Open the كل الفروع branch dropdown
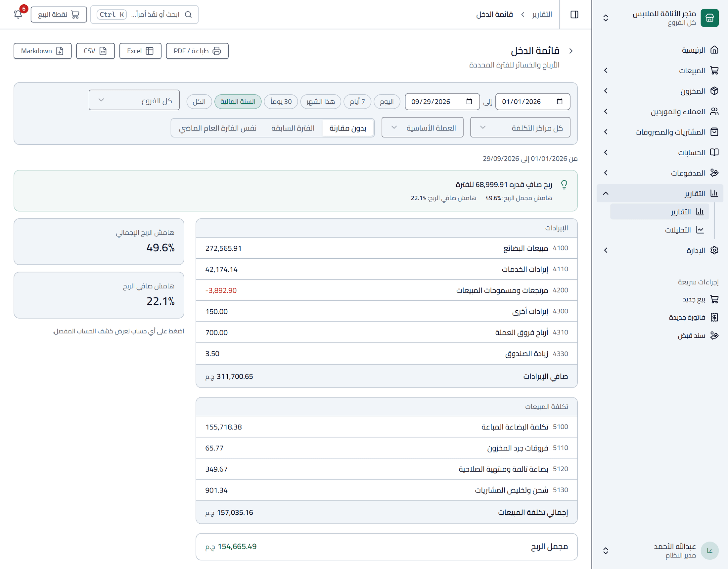 (x=134, y=100)
